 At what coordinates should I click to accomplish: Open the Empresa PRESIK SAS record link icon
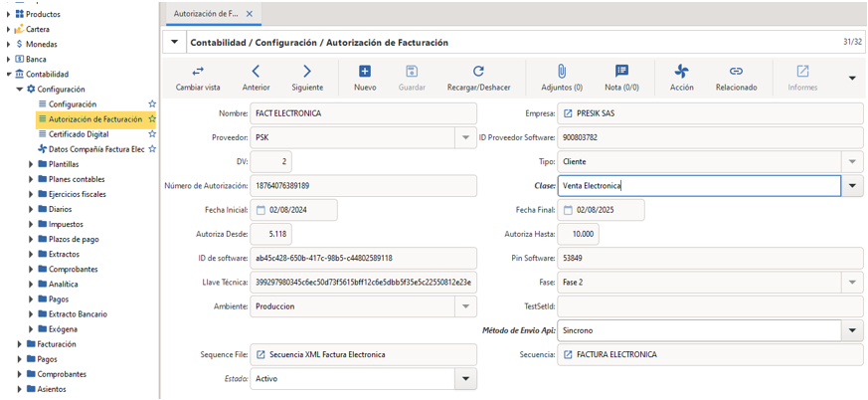point(568,113)
